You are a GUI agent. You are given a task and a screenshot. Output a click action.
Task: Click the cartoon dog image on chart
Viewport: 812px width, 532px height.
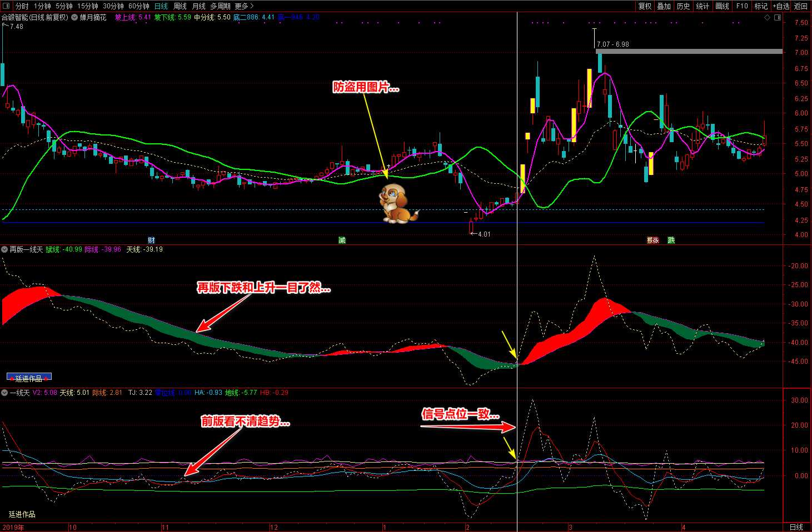tap(397, 204)
